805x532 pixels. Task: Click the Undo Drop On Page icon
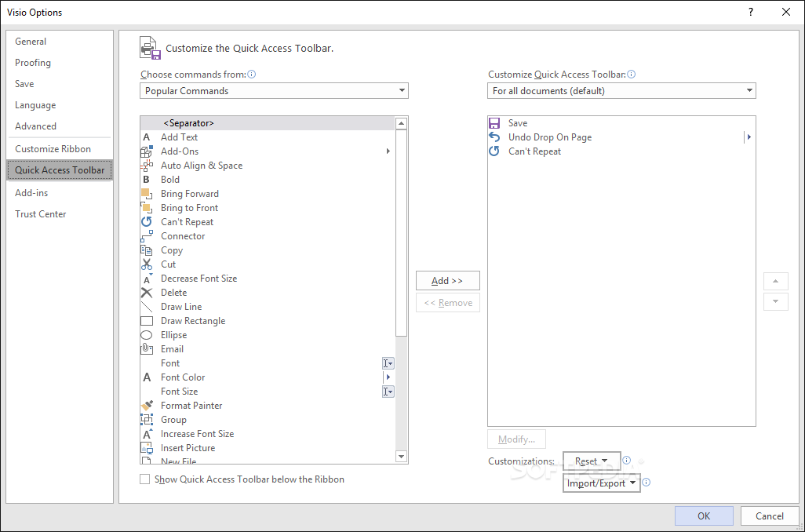494,137
